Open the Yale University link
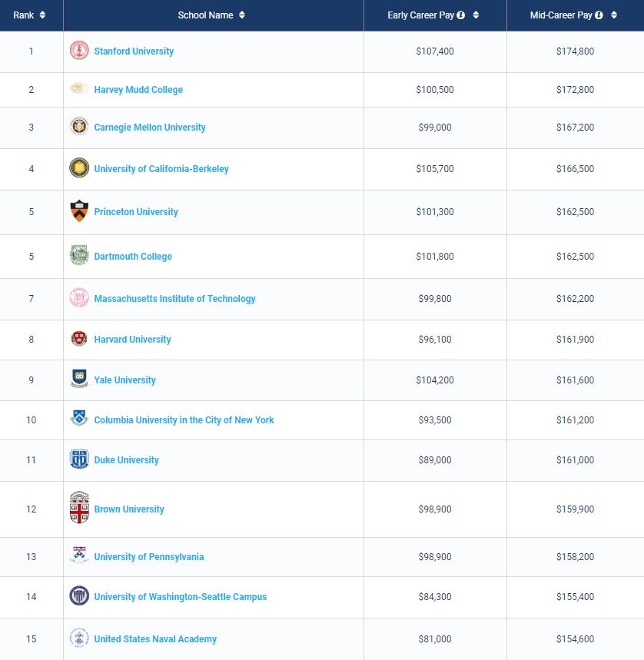The image size is (644, 660). coord(125,380)
